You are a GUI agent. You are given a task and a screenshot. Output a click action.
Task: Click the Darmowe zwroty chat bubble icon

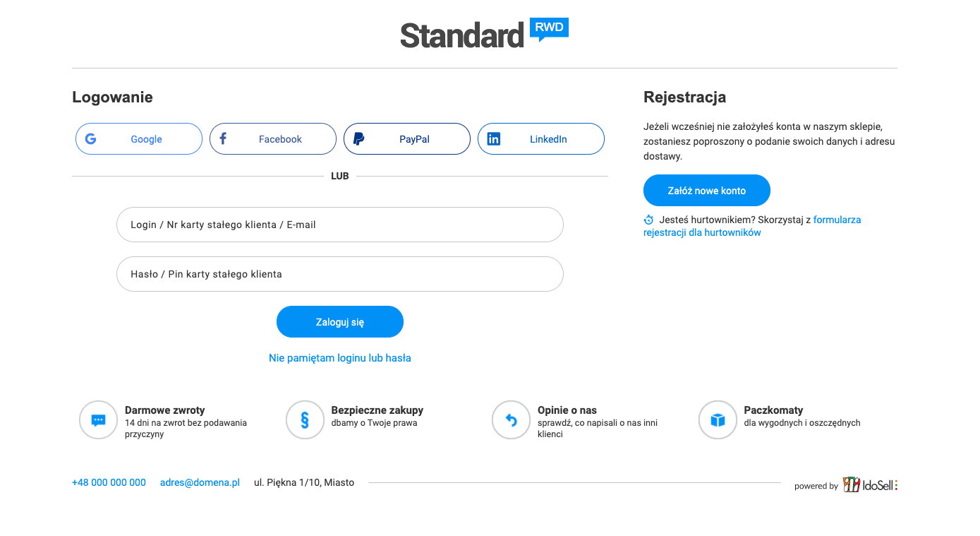tap(99, 419)
